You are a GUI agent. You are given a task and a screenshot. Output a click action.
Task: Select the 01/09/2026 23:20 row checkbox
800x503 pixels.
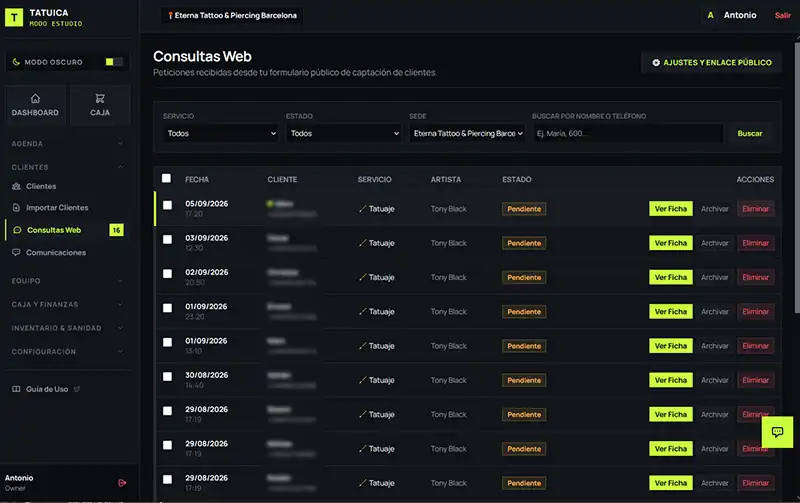click(x=167, y=308)
